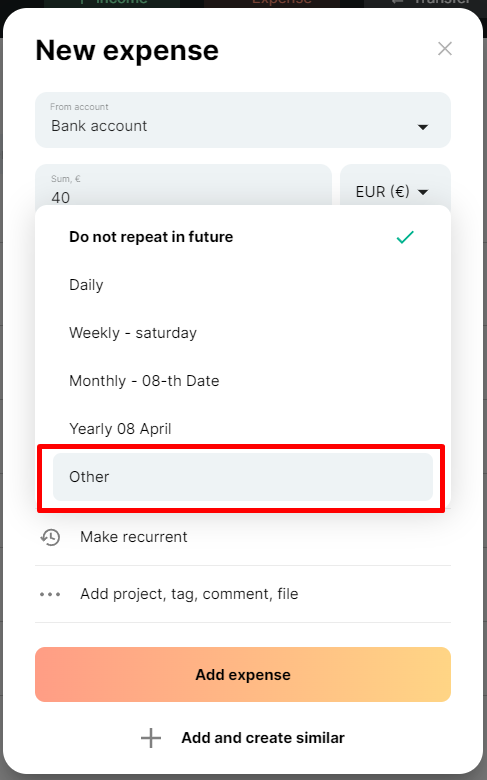Click the Make recurrent row
Screen dimensions: 487x780
243,537
